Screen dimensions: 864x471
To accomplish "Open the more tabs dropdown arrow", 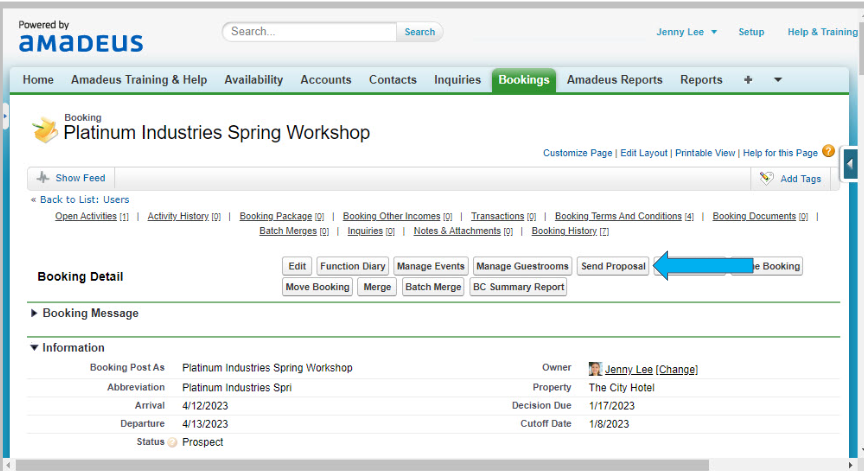I will click(x=778, y=80).
